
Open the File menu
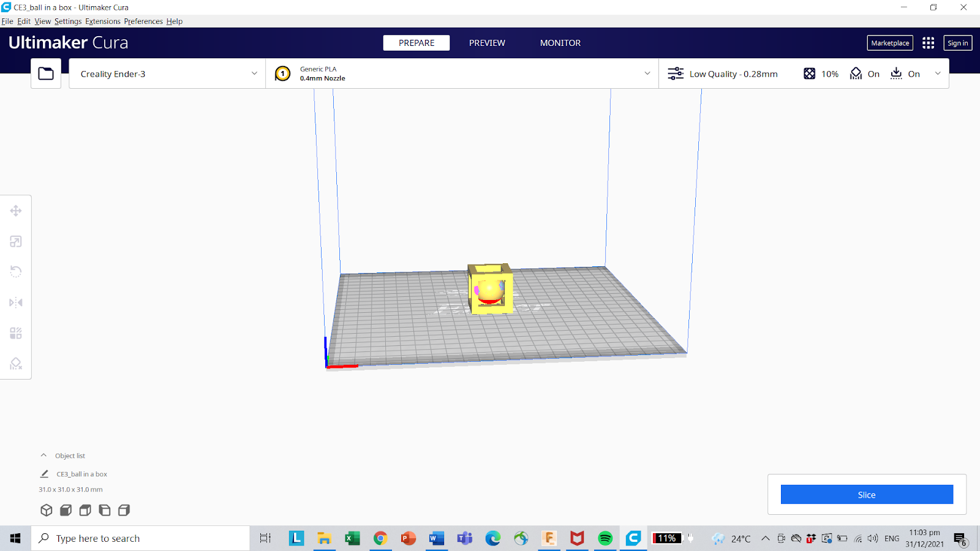coord(7,21)
